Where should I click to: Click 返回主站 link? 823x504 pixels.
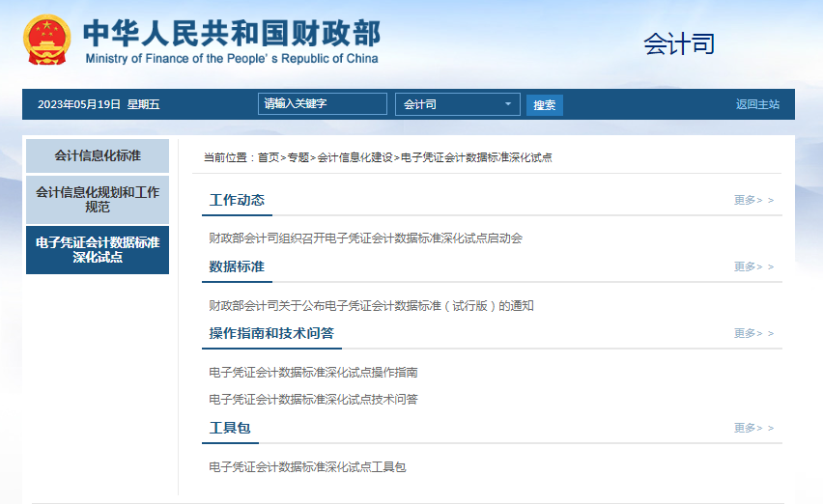coord(757,104)
